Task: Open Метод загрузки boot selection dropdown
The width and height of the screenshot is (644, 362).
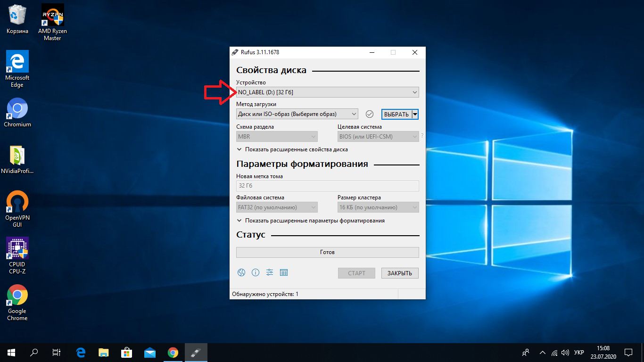Action: click(297, 114)
